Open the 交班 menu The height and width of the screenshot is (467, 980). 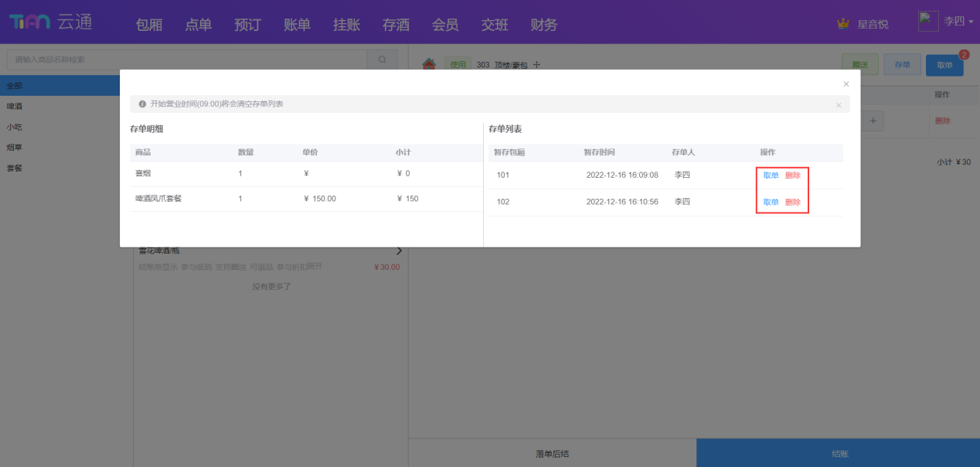pos(495,25)
